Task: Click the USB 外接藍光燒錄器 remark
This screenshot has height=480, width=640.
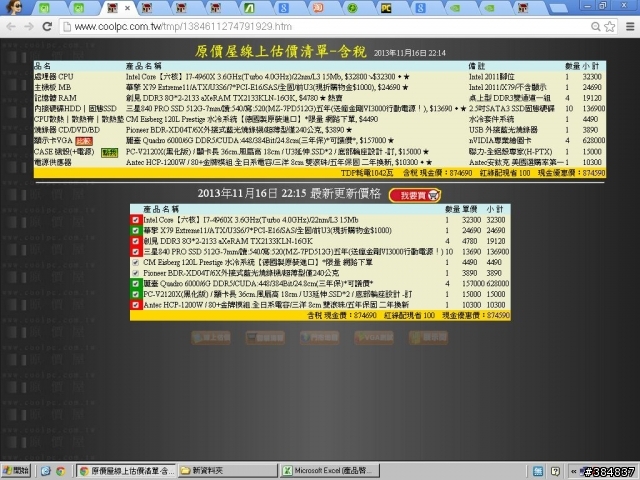Action: coord(503,130)
